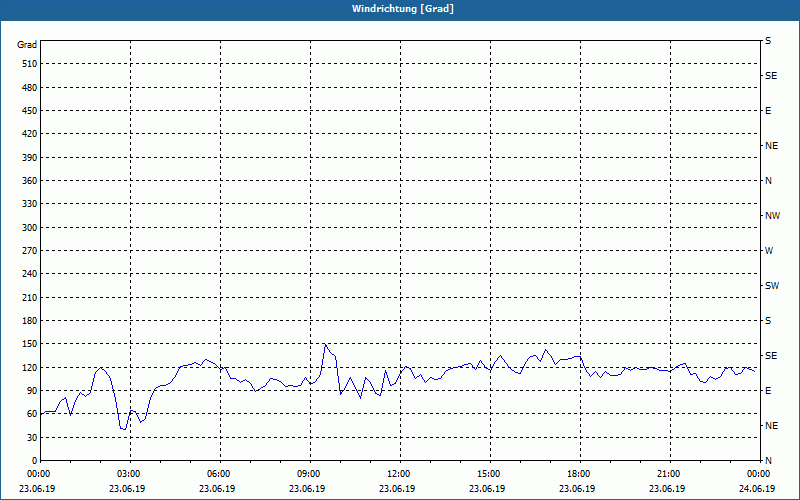Viewport: 800px width, 500px height.
Task: Click the 450 y-axis label
Action: pyautogui.click(x=30, y=111)
